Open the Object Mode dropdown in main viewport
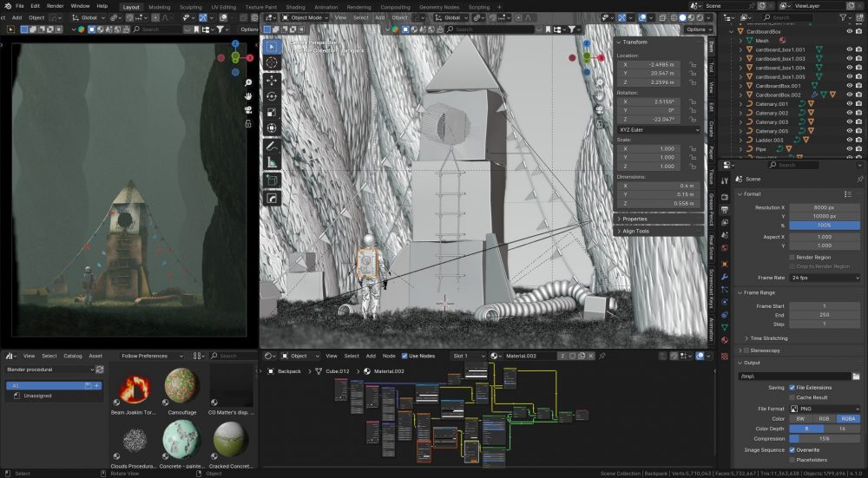Image resolution: width=868 pixels, height=478 pixels. [x=305, y=17]
